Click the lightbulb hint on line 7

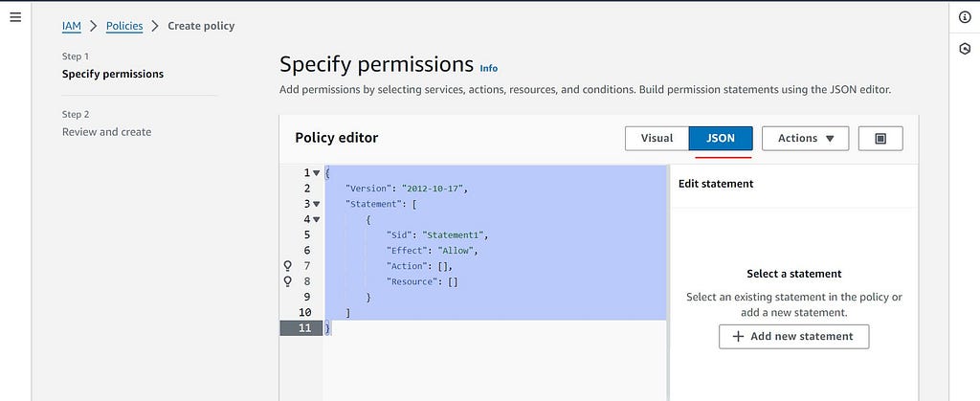287,266
